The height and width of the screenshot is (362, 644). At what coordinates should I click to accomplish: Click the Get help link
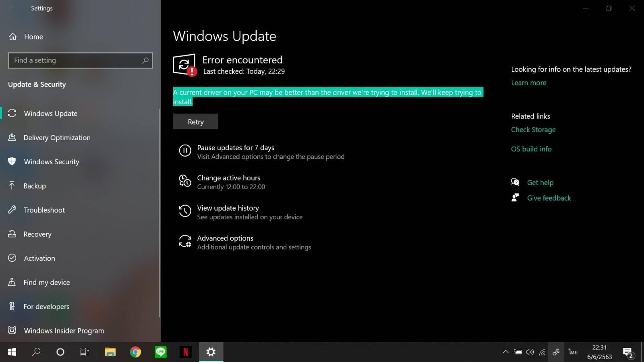pyautogui.click(x=540, y=182)
